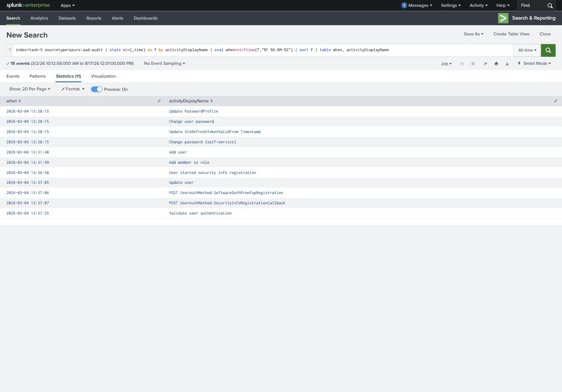The width and height of the screenshot is (562, 392).
Task: Click the Search & Reporting app icon
Action: (503, 18)
